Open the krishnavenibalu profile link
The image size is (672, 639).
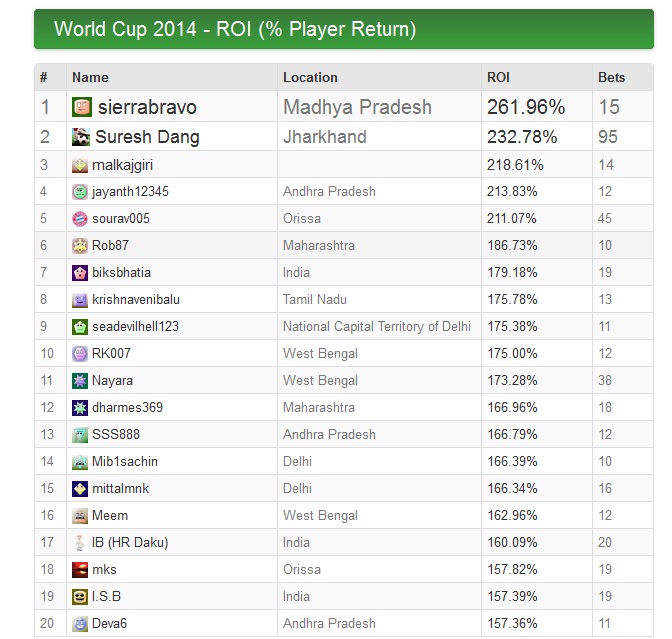coord(137,300)
